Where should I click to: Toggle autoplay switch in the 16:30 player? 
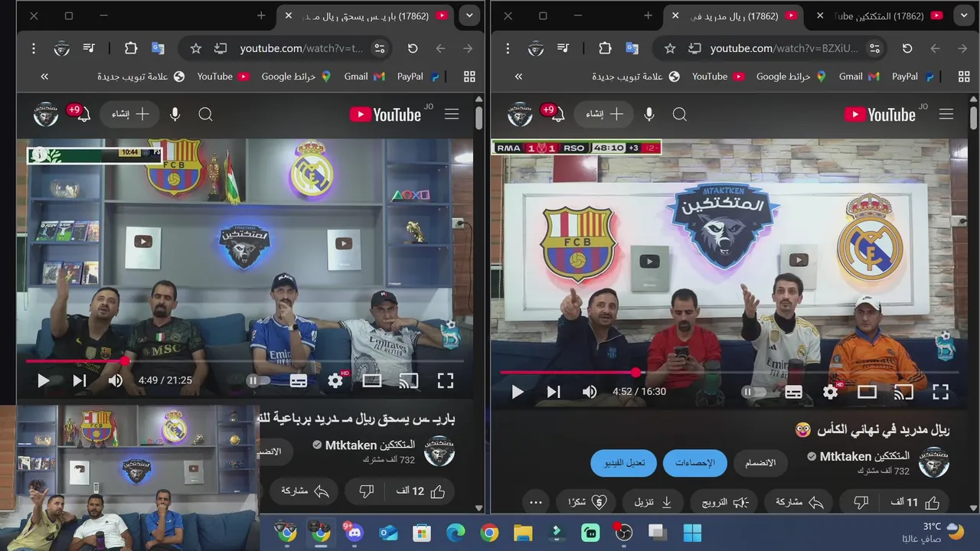(753, 392)
